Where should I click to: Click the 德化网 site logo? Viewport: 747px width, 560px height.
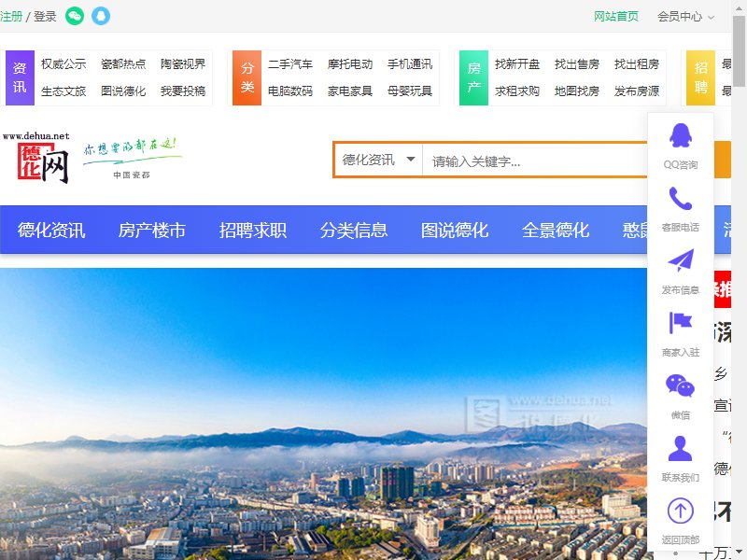tap(36, 158)
